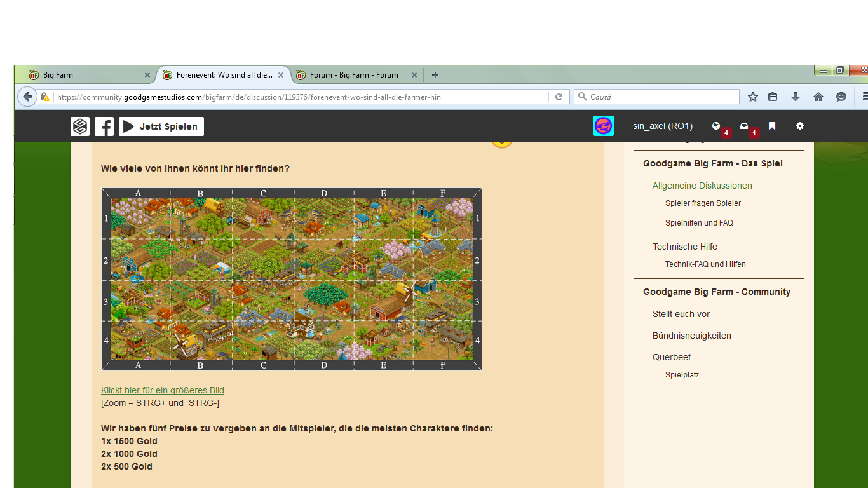Click 'Wie viele von ihnen könnt ihr hier finden?' text
The width and height of the screenshot is (868, 488).
(195, 168)
